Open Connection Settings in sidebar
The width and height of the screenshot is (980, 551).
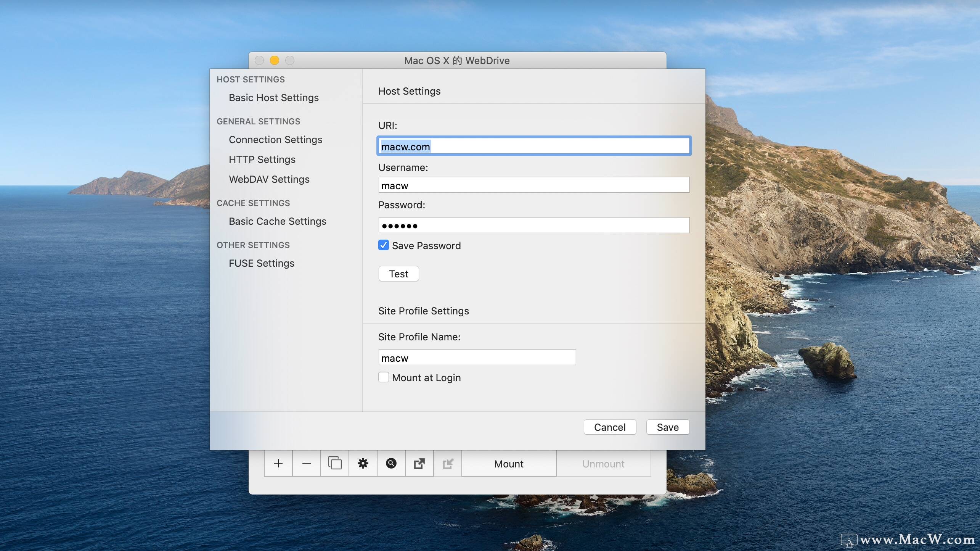tap(276, 140)
